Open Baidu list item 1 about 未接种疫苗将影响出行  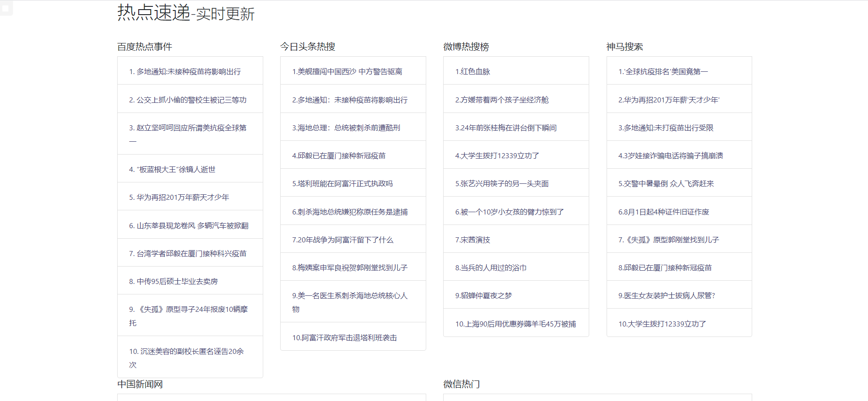click(184, 72)
